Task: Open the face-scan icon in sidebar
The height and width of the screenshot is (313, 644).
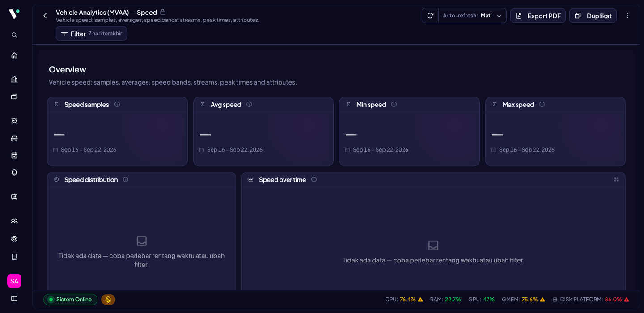Action: tap(14, 121)
